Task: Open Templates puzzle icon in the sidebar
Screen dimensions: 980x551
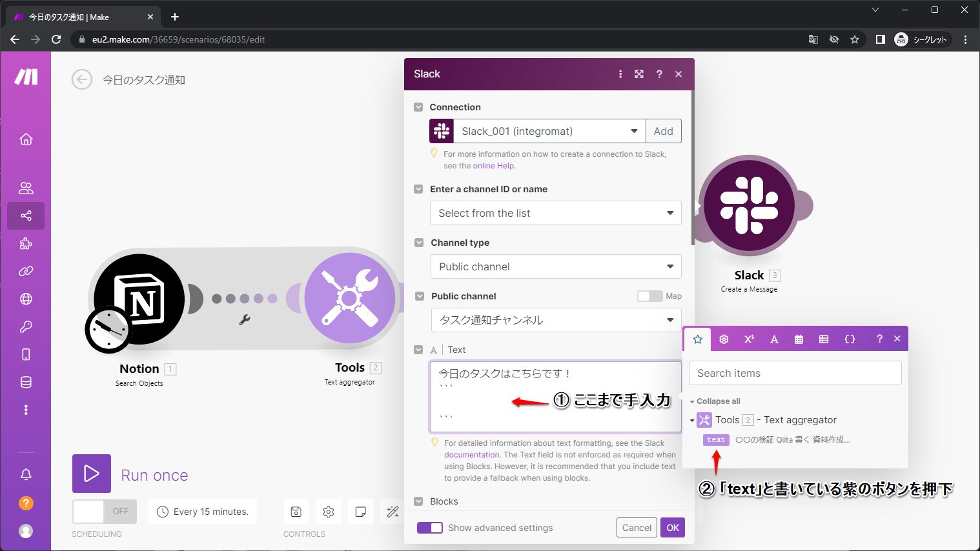Action: pos(26,243)
